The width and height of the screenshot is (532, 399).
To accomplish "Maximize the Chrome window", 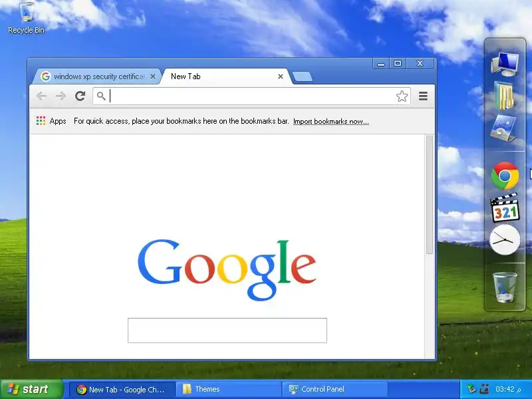I will coord(398,63).
